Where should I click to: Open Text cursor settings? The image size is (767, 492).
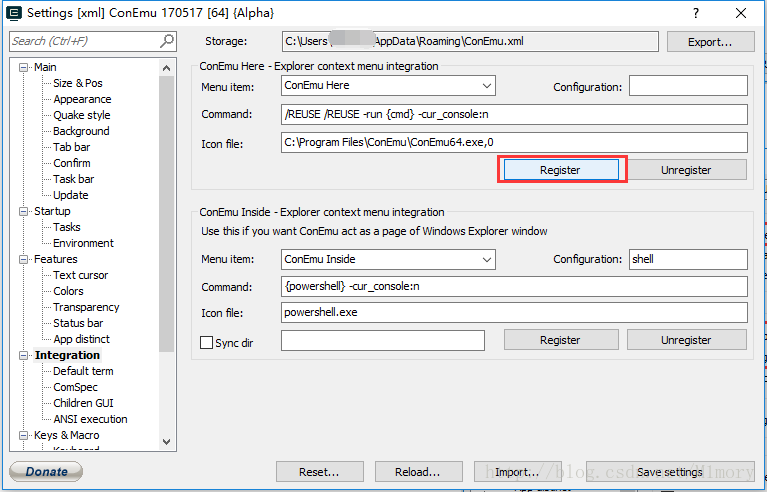pyautogui.click(x=80, y=275)
